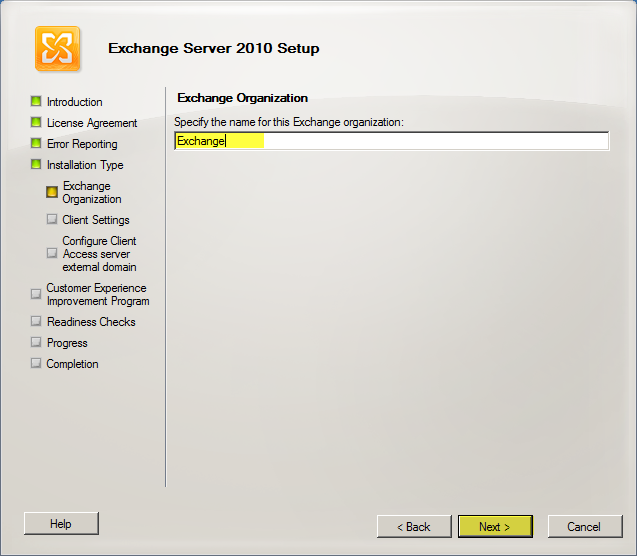The height and width of the screenshot is (556, 637).
Task: Select the Error Reporting step label
Action: [82, 144]
